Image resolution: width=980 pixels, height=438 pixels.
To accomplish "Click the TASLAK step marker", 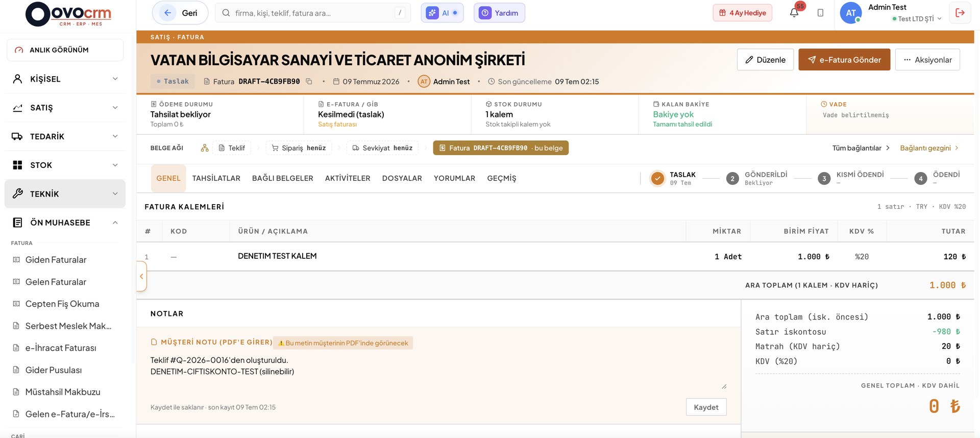I will [657, 178].
